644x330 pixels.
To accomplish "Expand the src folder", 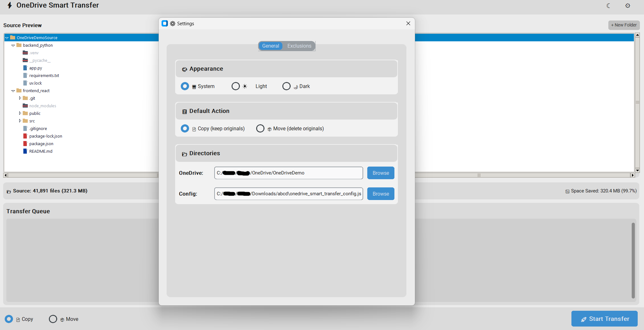I will click(x=20, y=121).
